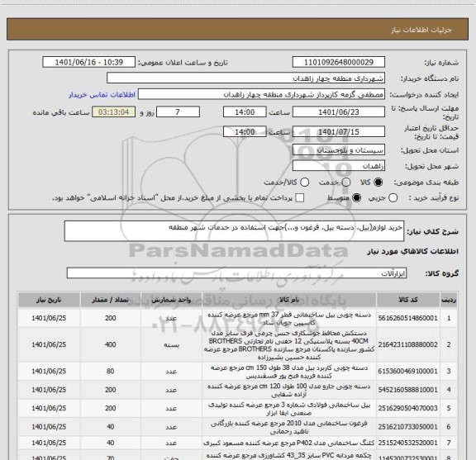The image size is (476, 460).
Task: Click the announcement date field 1401/06/16 - 10:39
Action: [x=89, y=62]
